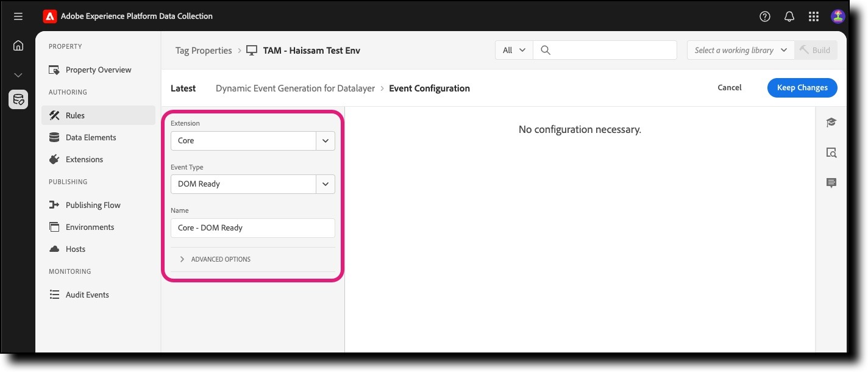The width and height of the screenshot is (868, 372).
Task: Click the Environments window icon
Action: pyautogui.click(x=54, y=227)
